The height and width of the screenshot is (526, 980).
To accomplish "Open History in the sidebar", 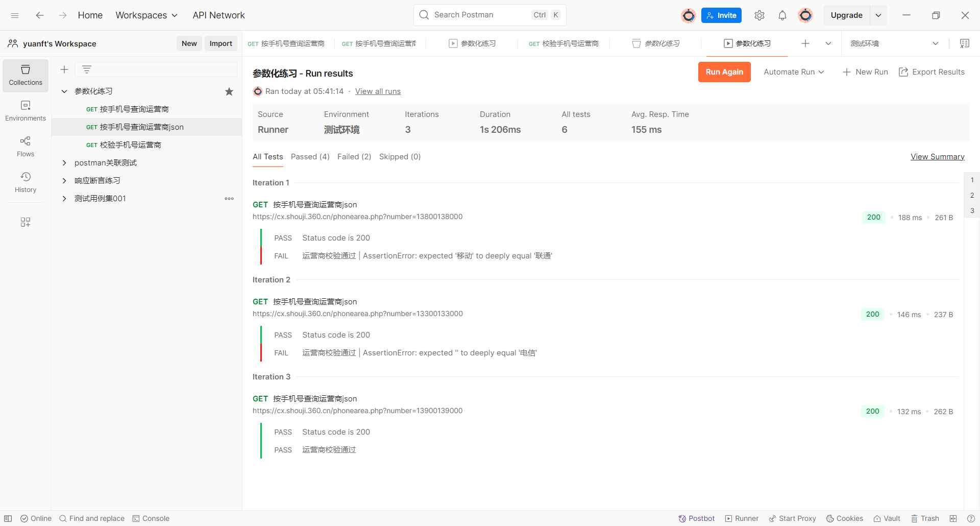I will coord(26,182).
